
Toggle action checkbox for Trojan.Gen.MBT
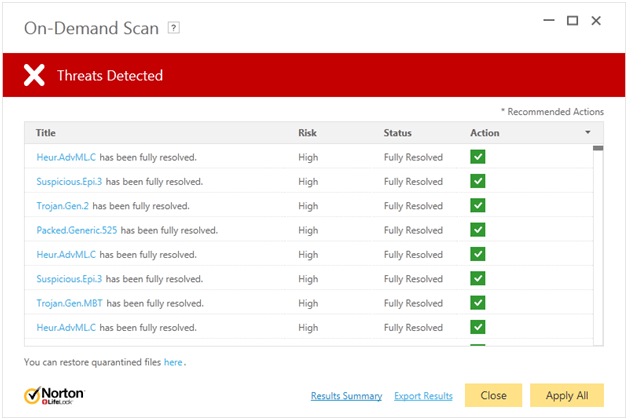(477, 302)
